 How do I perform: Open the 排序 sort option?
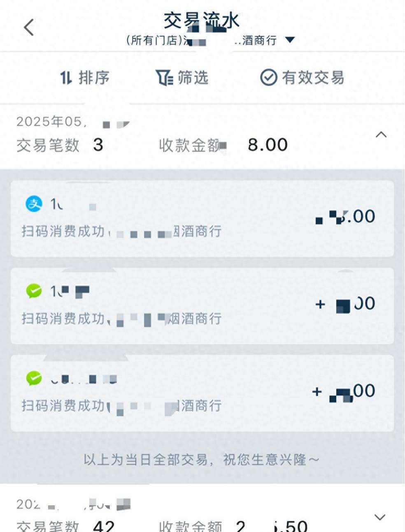click(x=94, y=77)
